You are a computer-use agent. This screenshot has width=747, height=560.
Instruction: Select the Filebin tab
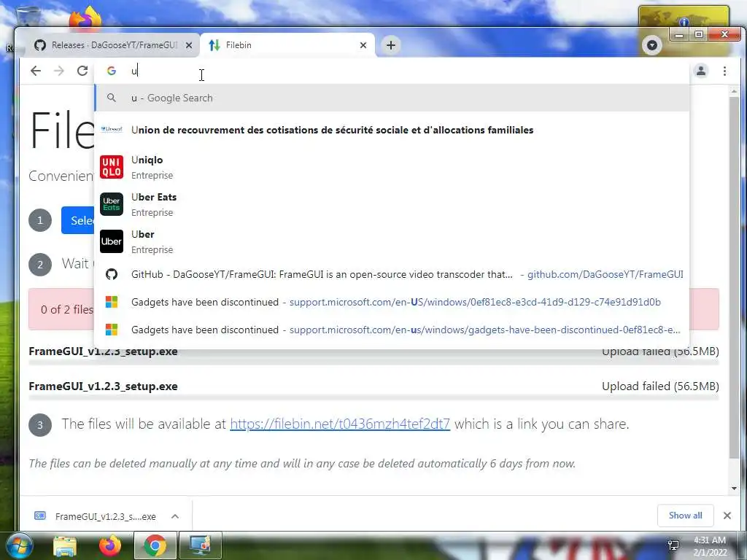coord(287,45)
